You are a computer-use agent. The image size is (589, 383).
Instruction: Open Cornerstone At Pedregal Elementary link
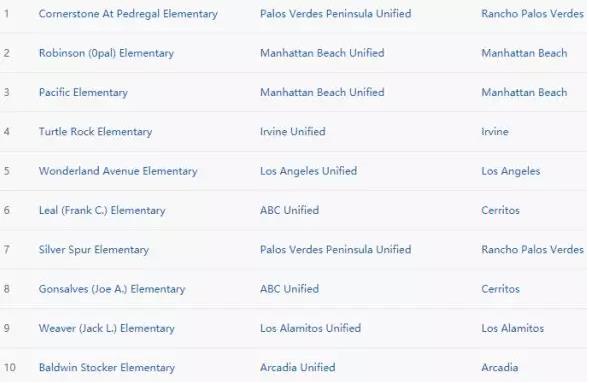point(128,14)
